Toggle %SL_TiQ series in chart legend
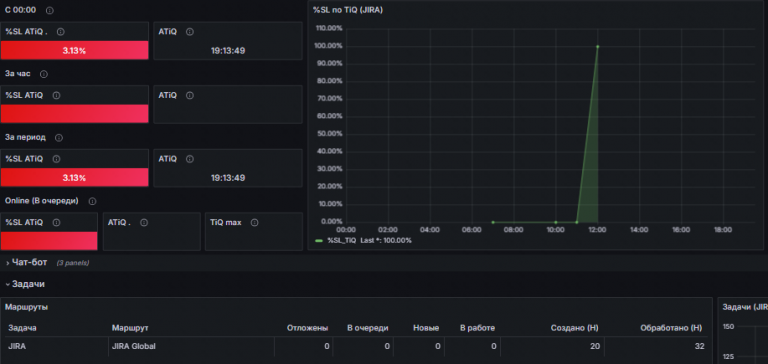Screen dimensions: 768x364 (x=341, y=241)
